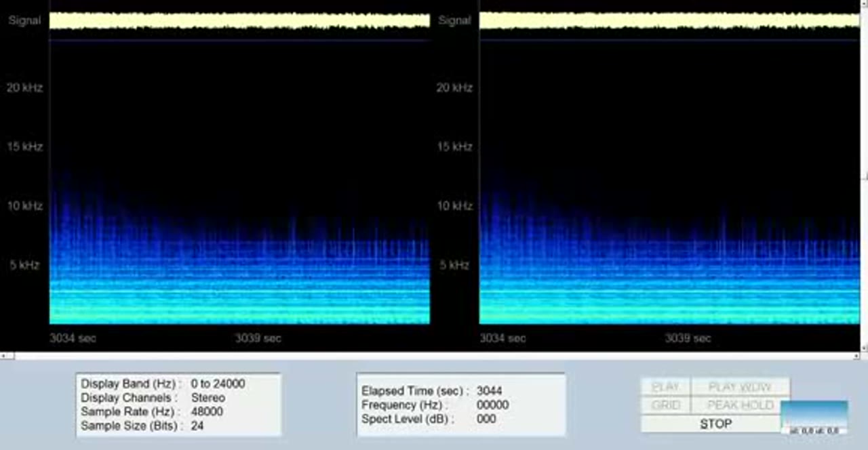Image resolution: width=868 pixels, height=450 pixels.
Task: Click the small blue preview thumbnail beside STOP
Action: click(814, 417)
